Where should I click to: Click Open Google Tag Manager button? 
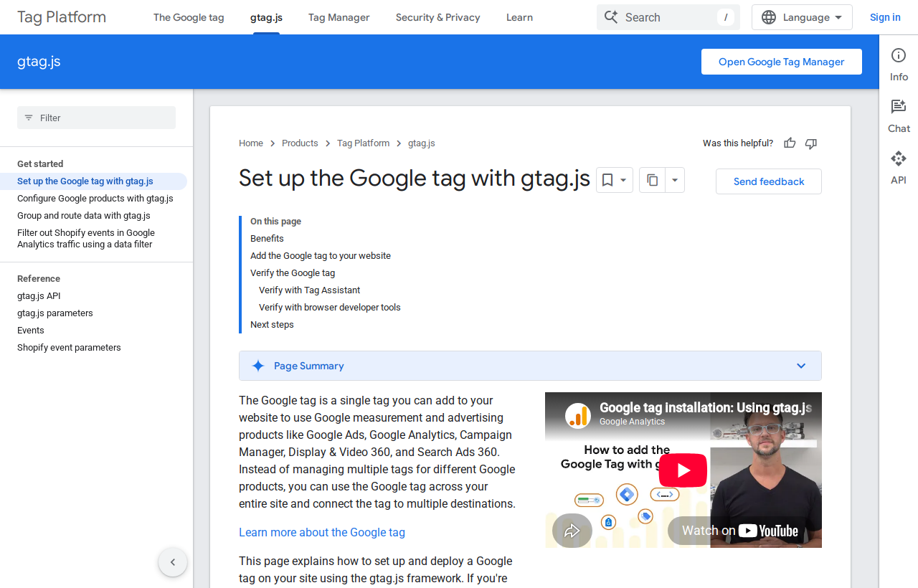pos(782,62)
